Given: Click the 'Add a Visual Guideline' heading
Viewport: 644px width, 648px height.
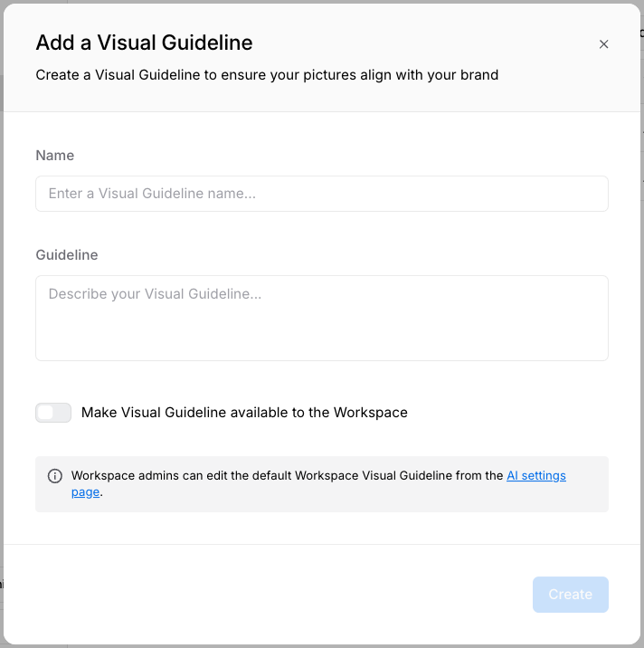Looking at the screenshot, I should tap(144, 43).
